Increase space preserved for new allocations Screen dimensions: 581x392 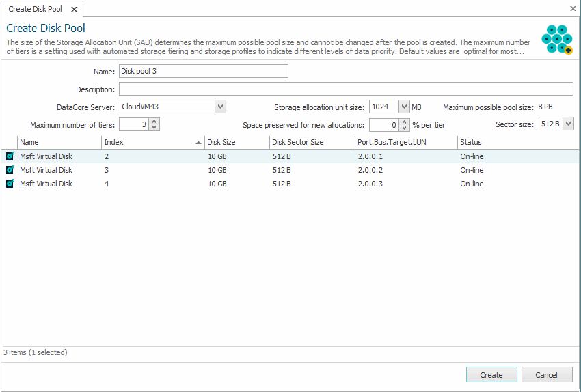405,122
